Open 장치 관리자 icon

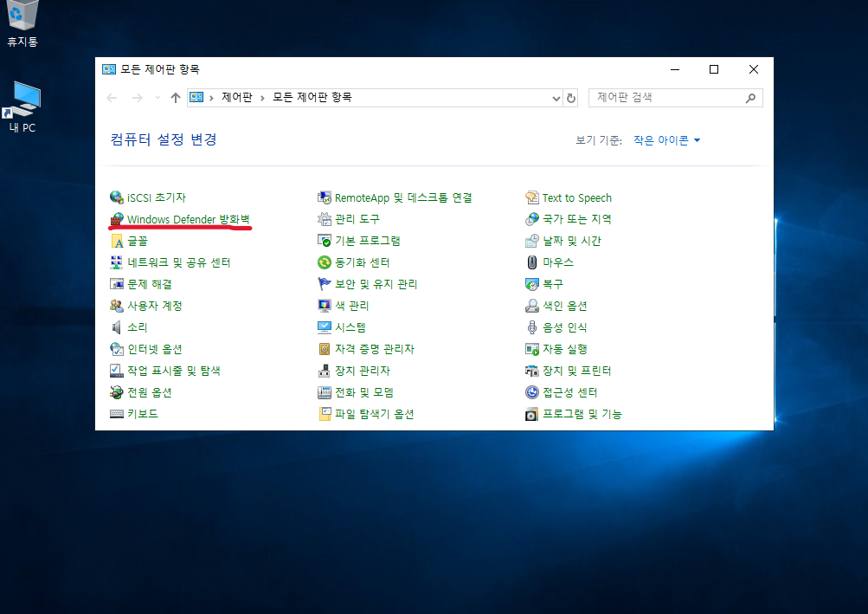(324, 370)
